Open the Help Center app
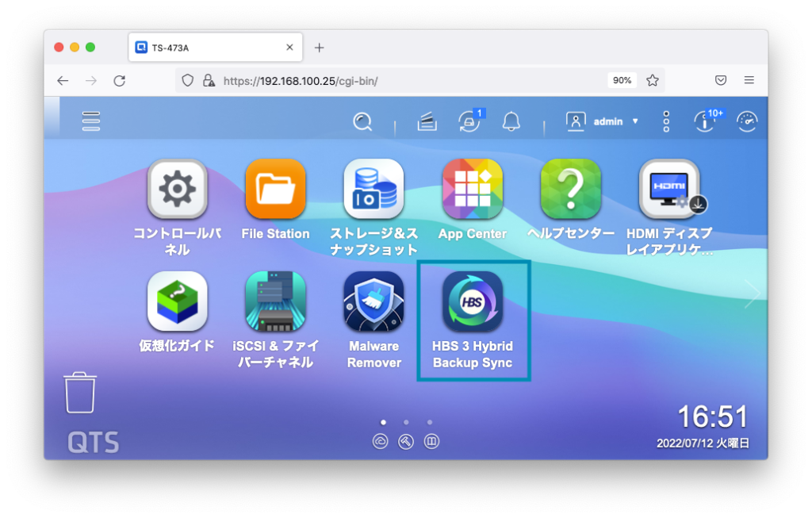This screenshot has width=812, height=518. click(x=571, y=189)
